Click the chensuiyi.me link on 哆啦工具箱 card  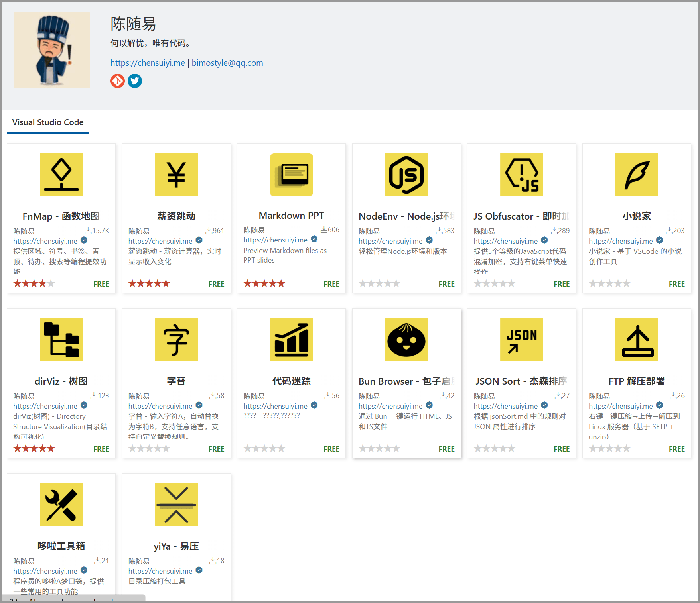click(45, 571)
